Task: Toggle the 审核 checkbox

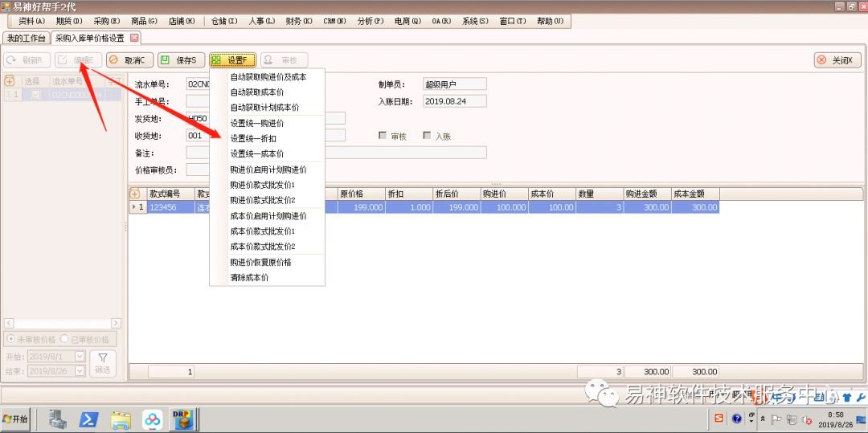Action: tap(383, 136)
